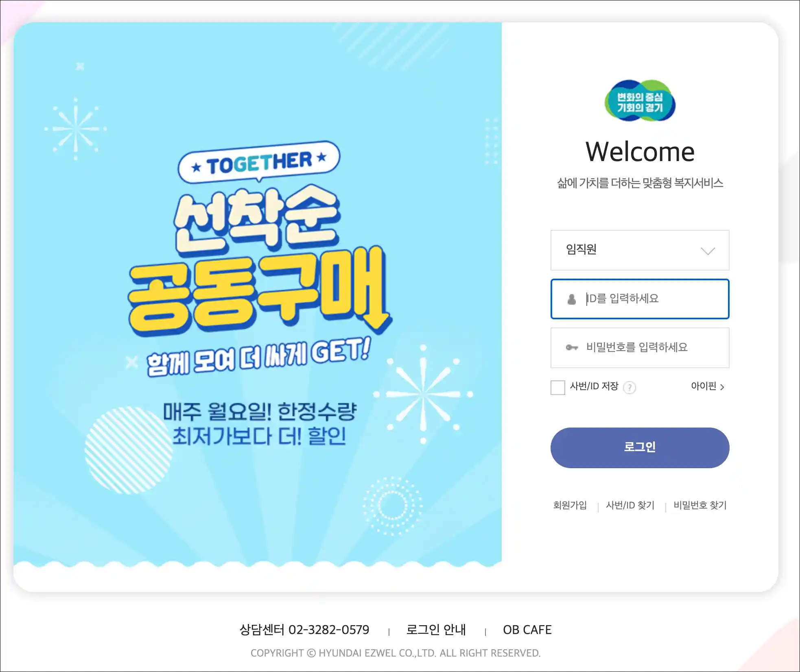The image size is (800, 672).
Task: Open the 임직원 user type dropdown
Action: tap(640, 250)
